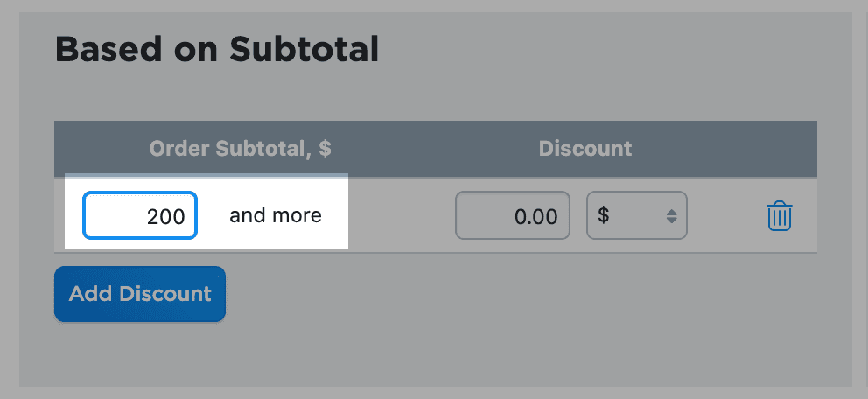Click the "Based on Subtotal" heading
868x399 pixels.
point(217,50)
